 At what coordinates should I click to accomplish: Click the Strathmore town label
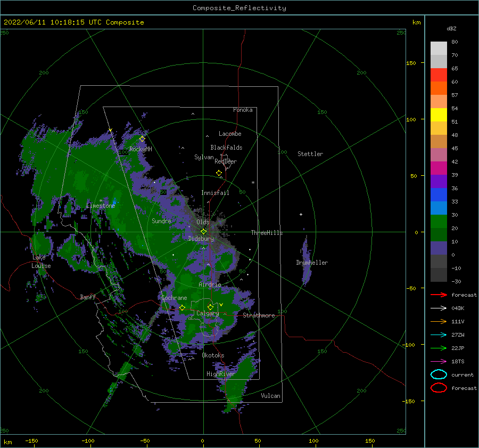point(259,315)
